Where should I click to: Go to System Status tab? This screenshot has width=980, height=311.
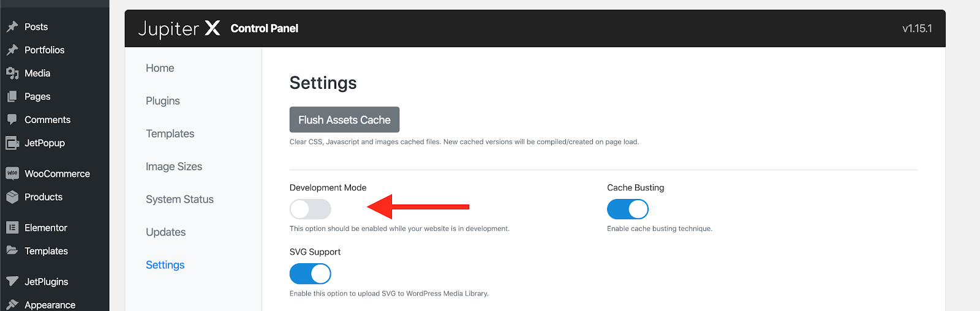[179, 200]
